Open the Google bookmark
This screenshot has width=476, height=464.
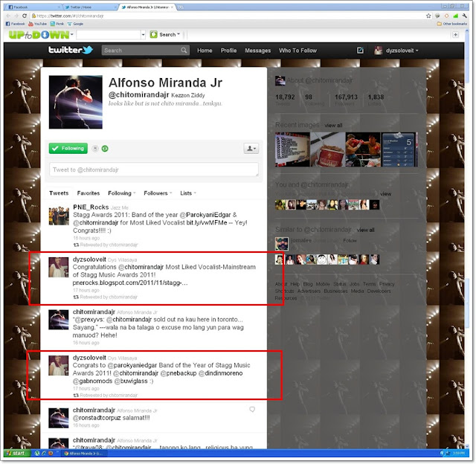point(75,24)
